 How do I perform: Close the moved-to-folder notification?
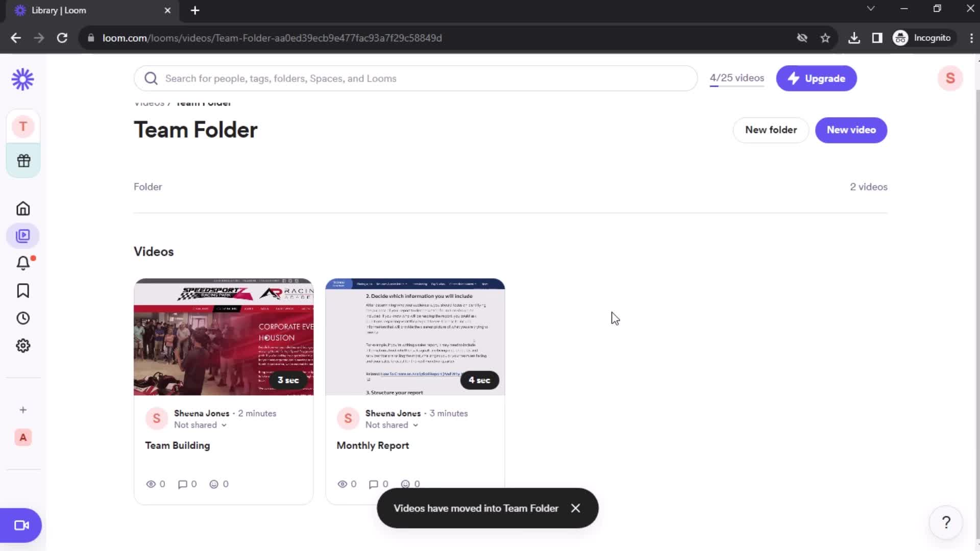pos(576,508)
